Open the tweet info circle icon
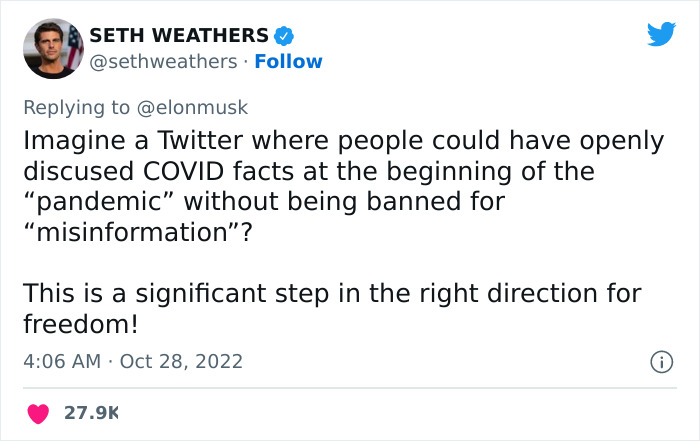 (x=659, y=360)
